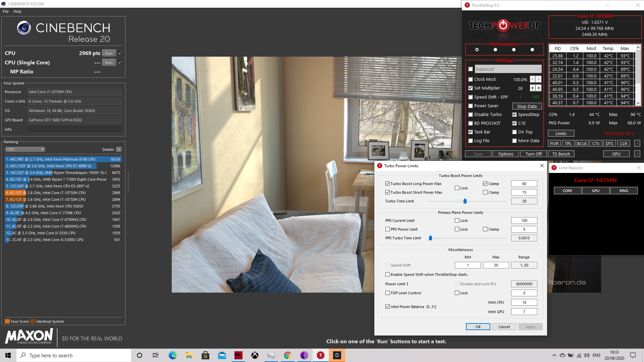Toggle Intel Power Balance checkbox
This screenshot has height=362, width=644.
point(388,307)
